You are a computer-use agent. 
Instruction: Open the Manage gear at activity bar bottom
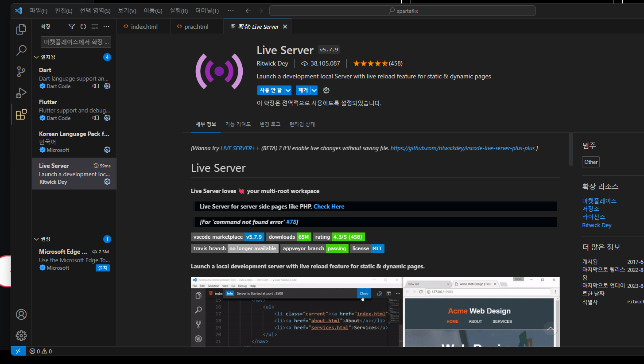point(21,336)
